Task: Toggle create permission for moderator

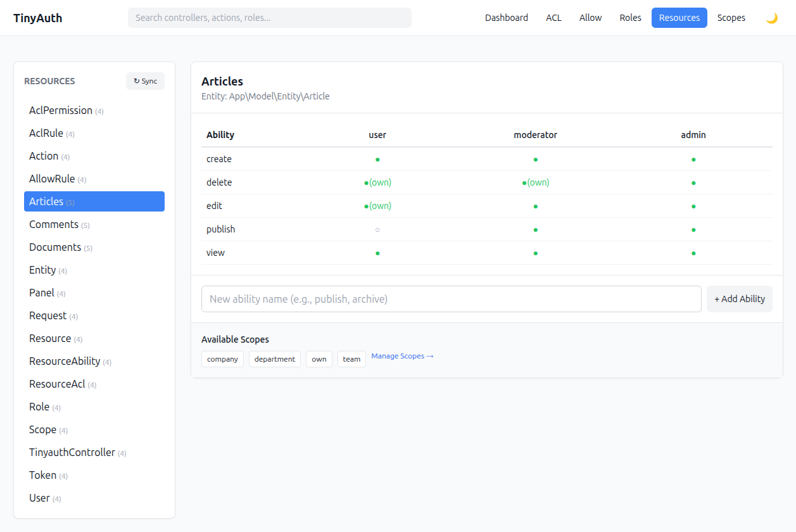Action: 536,160
